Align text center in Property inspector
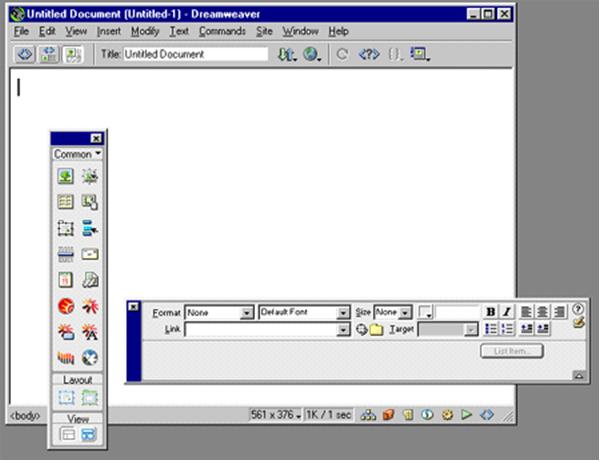This screenshot has width=600, height=461. tap(542, 312)
